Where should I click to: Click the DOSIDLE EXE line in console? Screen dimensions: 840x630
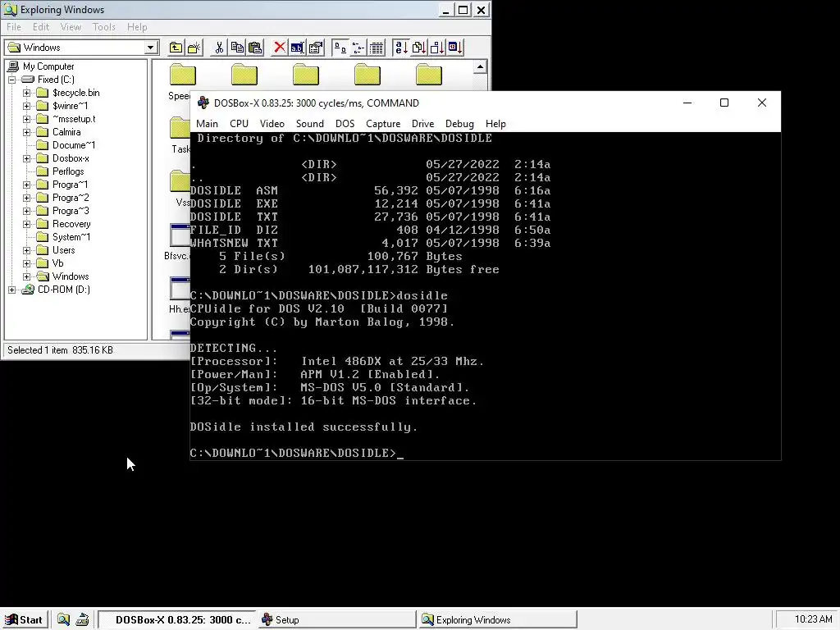[x=370, y=204]
